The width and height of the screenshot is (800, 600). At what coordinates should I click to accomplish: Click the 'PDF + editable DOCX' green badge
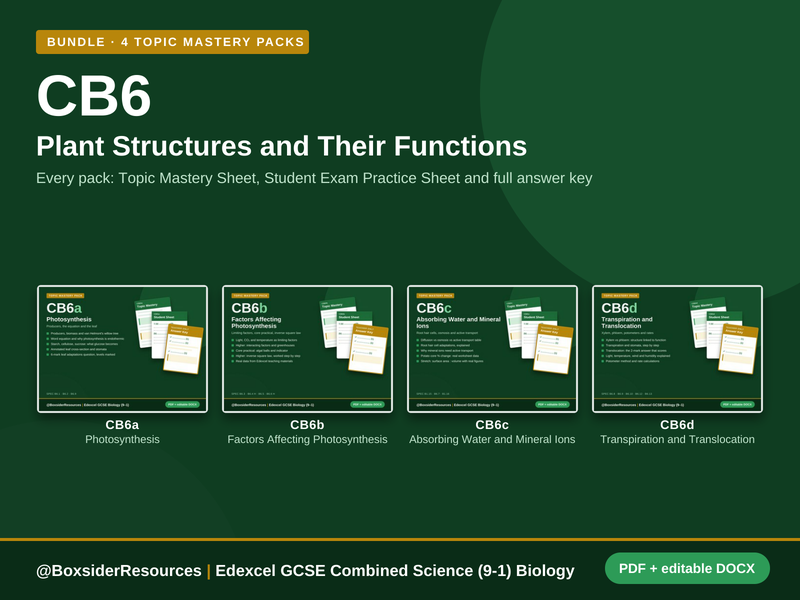[687, 568]
